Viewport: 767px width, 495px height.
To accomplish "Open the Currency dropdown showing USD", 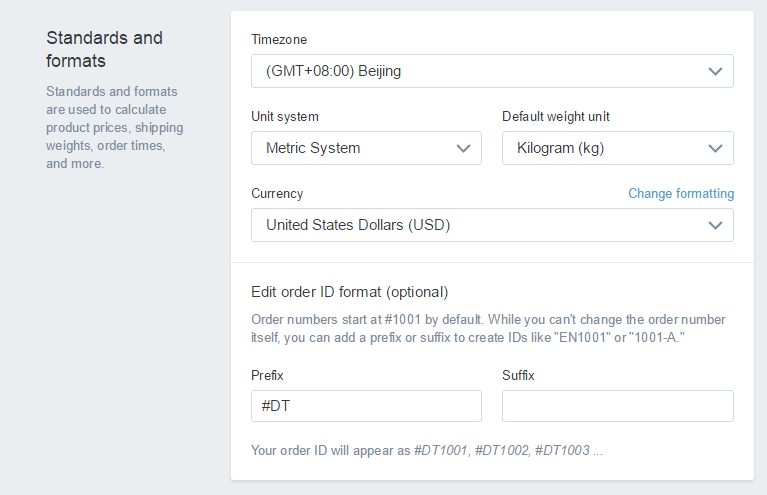I will [x=480, y=225].
